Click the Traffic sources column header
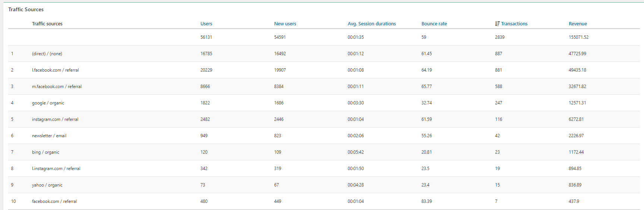The height and width of the screenshot is (210, 644). [47, 23]
